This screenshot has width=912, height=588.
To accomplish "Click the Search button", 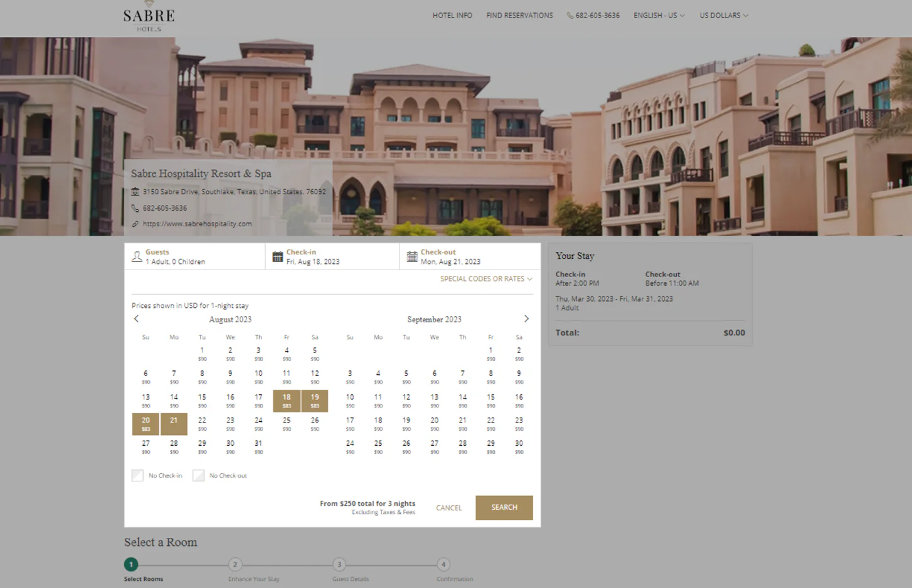I will click(x=504, y=508).
